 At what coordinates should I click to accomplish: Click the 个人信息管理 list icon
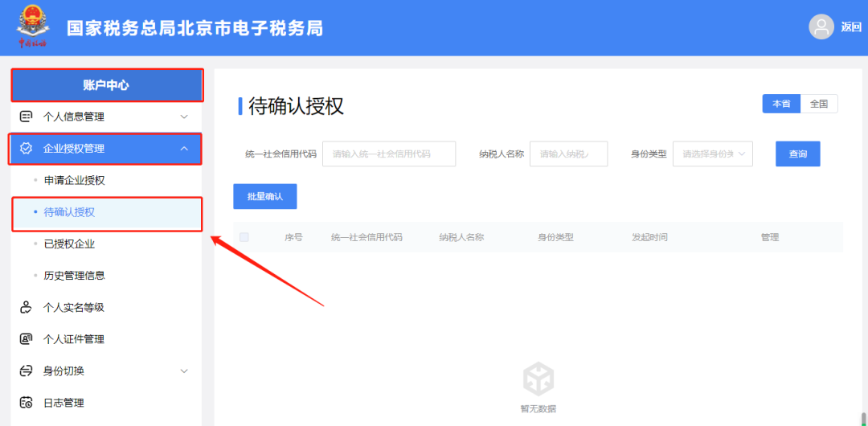click(x=26, y=117)
